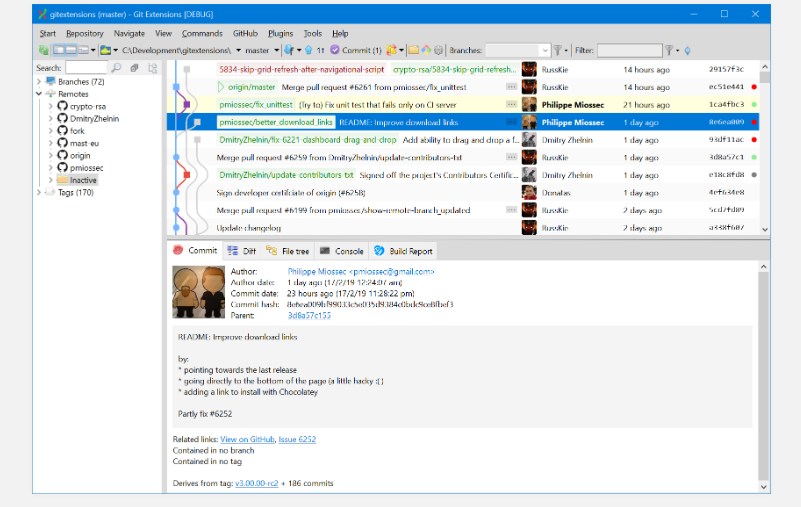Select the pmiossec remote tree item
Image resolution: width=801 pixels, height=507 pixels.
tap(86, 168)
